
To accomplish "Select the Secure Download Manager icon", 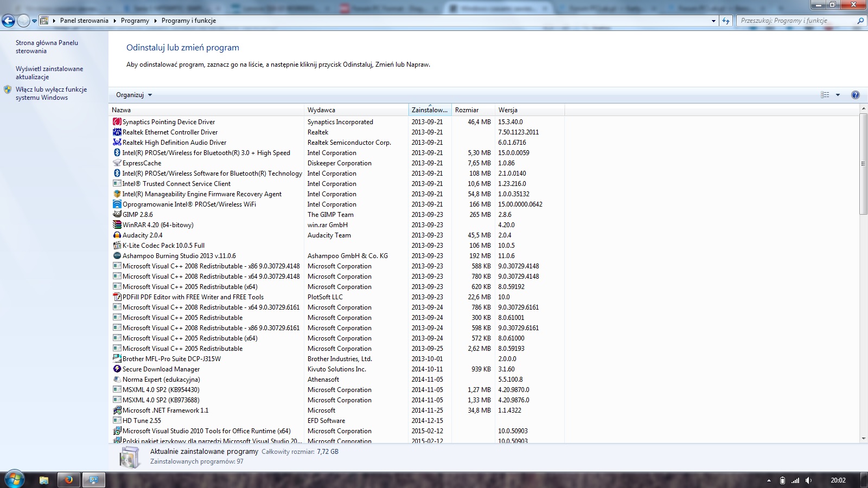I will coord(117,369).
